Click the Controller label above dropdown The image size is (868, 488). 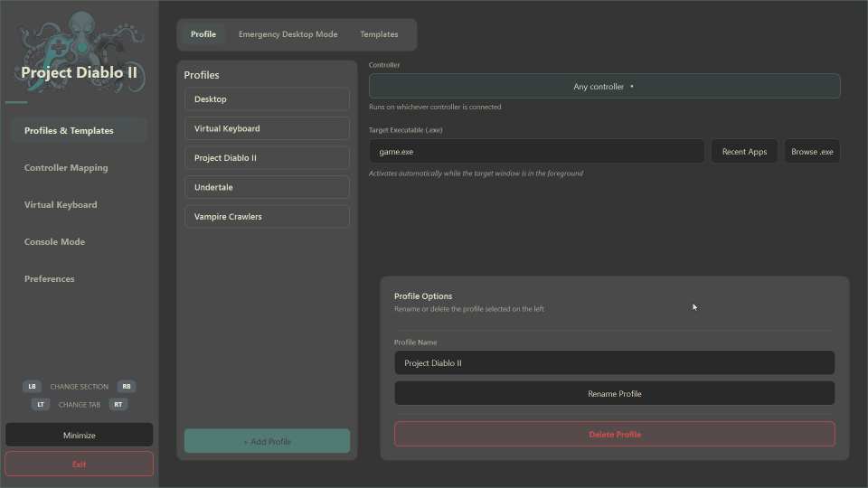pos(384,65)
